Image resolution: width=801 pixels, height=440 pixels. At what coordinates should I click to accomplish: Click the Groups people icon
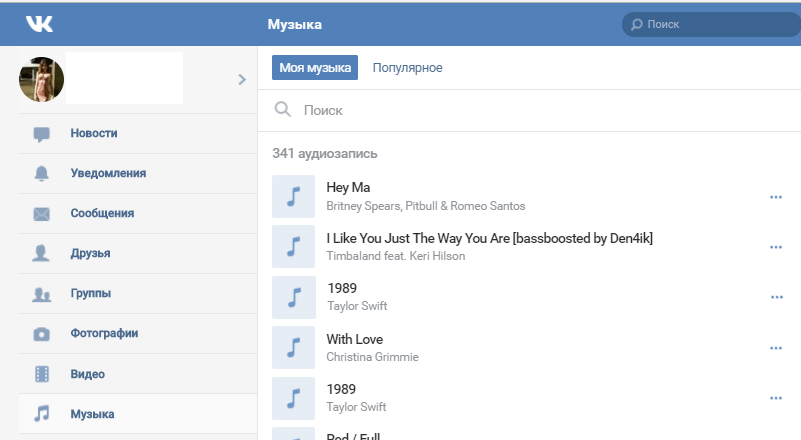(x=42, y=294)
